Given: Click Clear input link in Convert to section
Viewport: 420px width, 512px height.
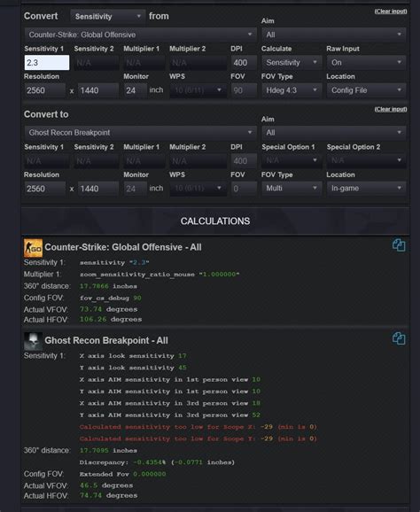Looking at the screenshot, I should pos(391,109).
